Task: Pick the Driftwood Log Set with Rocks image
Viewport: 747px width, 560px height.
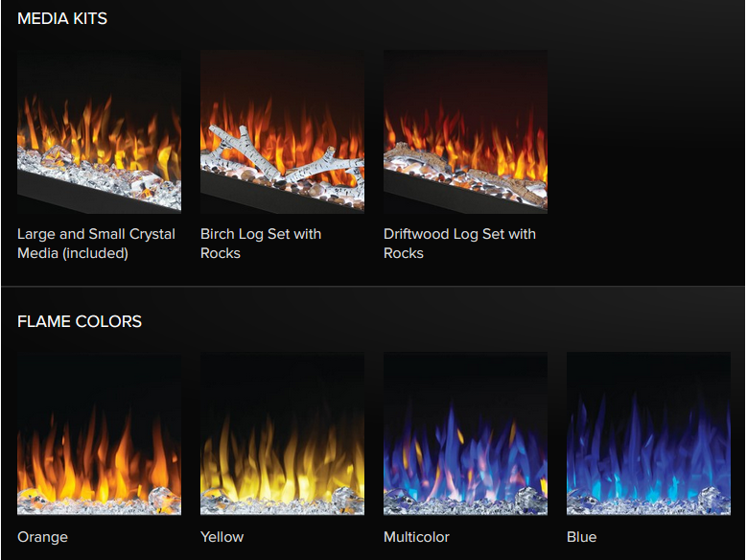Action: pos(465,131)
